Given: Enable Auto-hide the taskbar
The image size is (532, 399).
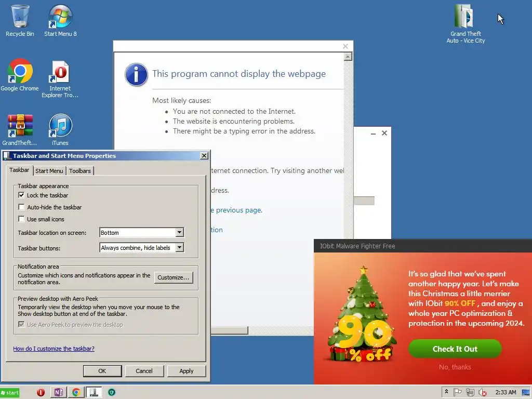Looking at the screenshot, I should 21,207.
